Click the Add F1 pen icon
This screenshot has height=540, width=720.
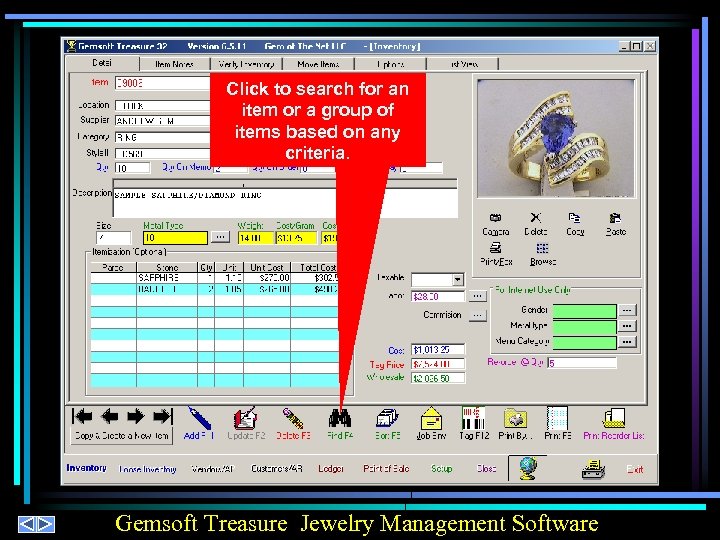click(x=199, y=418)
